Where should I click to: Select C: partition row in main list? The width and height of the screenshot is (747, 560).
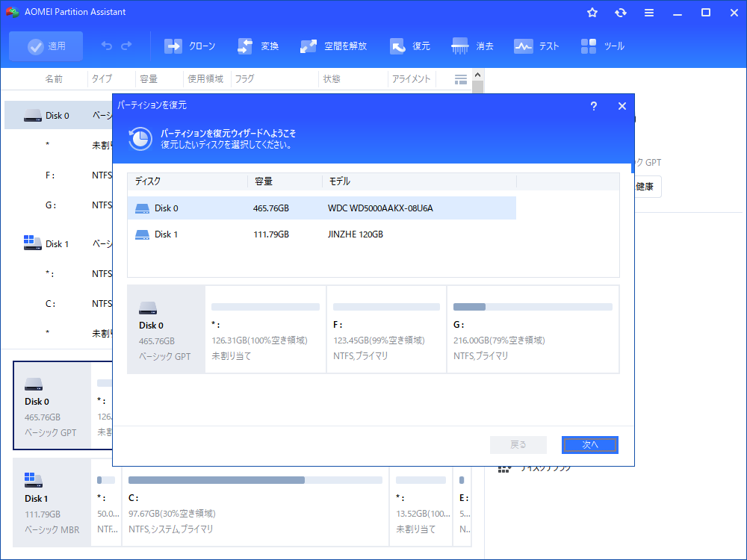(58, 304)
